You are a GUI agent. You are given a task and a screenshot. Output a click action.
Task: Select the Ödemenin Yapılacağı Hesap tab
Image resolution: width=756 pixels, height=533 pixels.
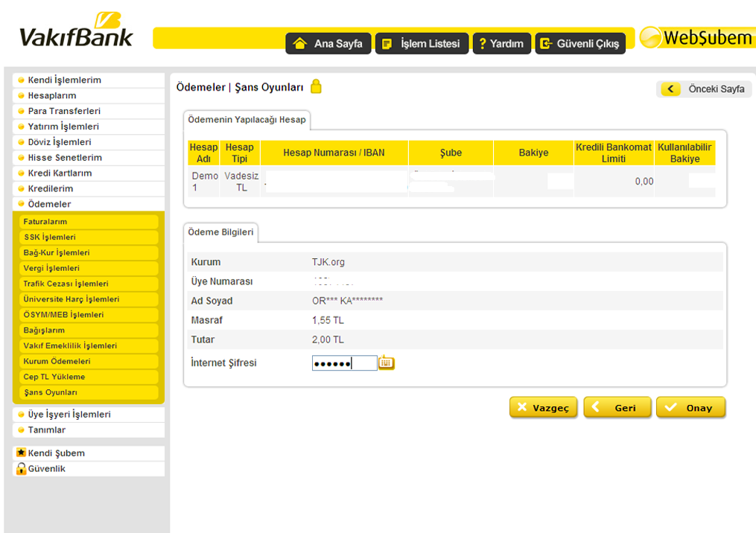coord(247,120)
